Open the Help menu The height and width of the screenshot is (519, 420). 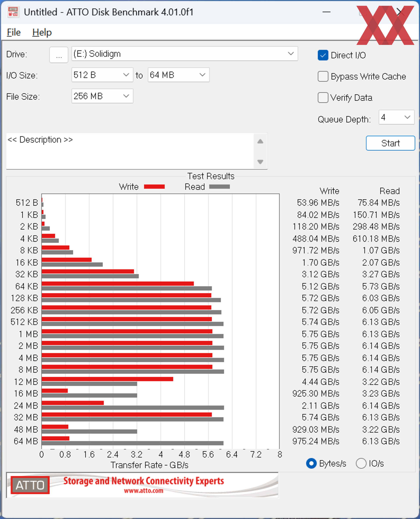pos(42,32)
